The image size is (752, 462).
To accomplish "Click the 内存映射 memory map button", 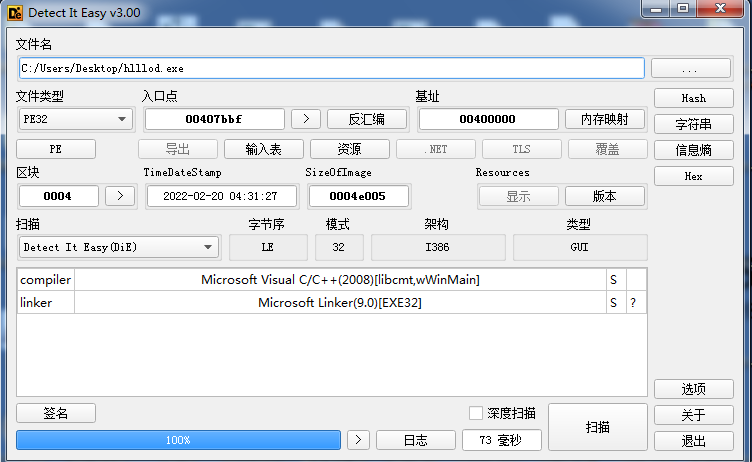I will tap(605, 119).
